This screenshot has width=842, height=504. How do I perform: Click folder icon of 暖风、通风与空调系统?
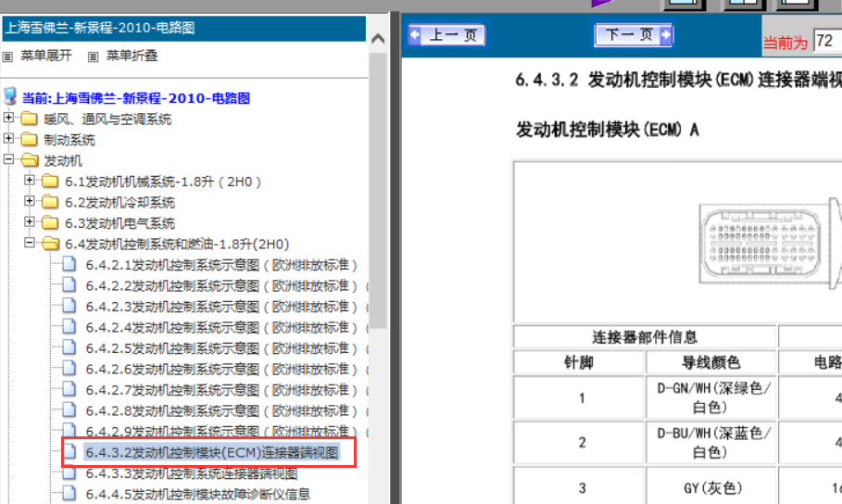point(29,119)
